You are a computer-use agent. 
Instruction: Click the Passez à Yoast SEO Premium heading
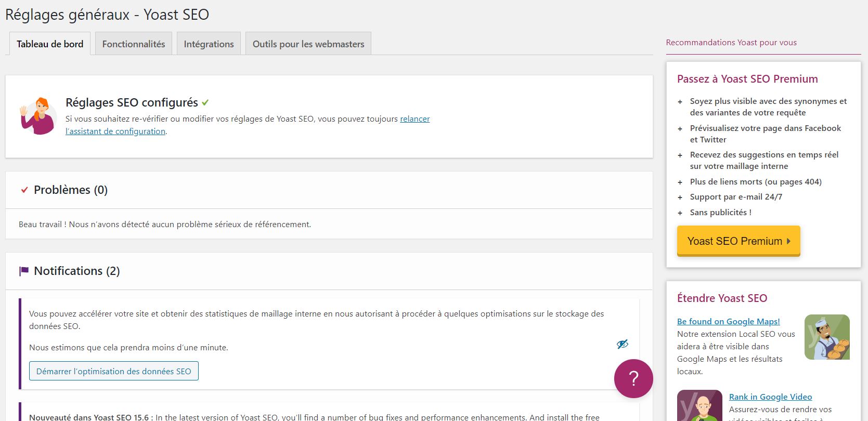[x=747, y=79]
